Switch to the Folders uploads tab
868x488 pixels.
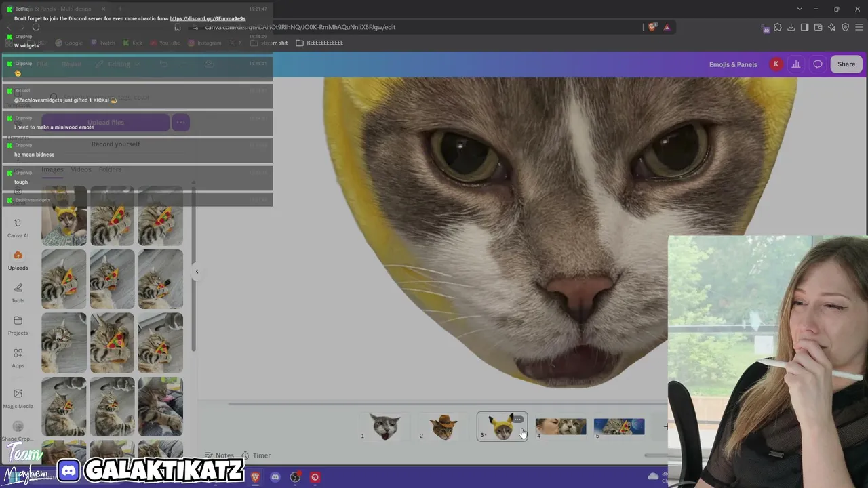[x=110, y=169]
